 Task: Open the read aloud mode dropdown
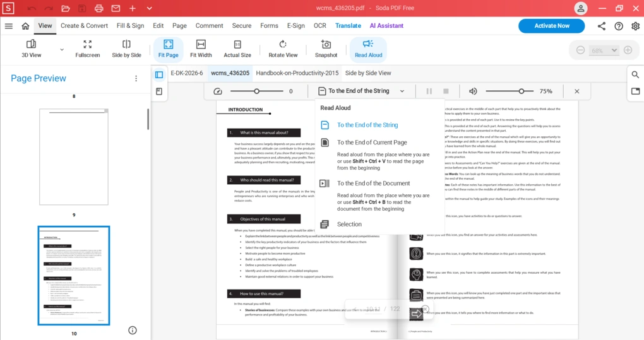click(361, 91)
